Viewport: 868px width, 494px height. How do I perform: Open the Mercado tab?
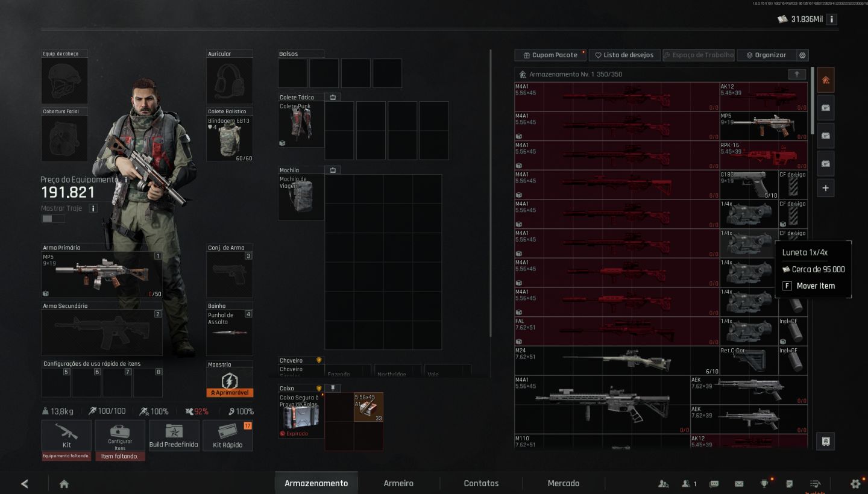point(564,483)
